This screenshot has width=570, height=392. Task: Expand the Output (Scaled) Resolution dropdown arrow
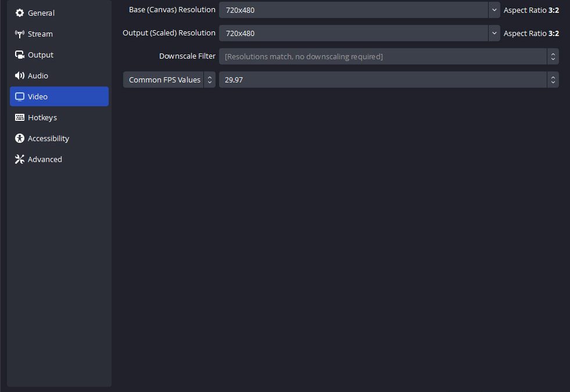click(494, 33)
